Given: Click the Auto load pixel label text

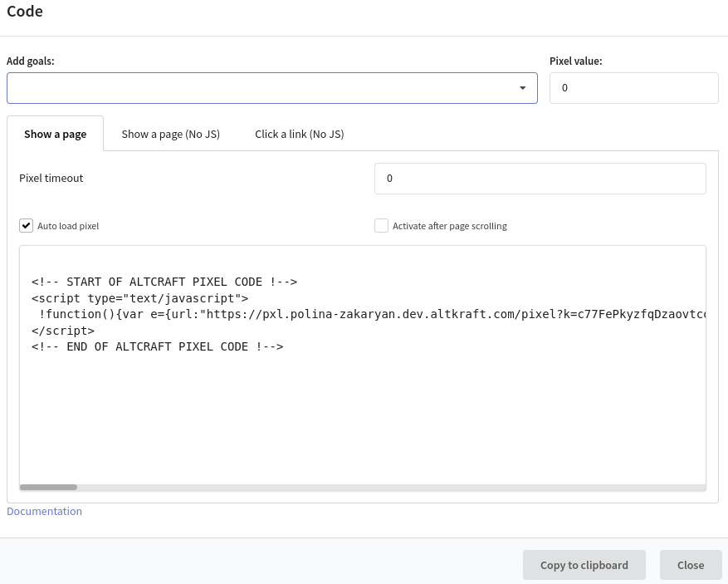Looking at the screenshot, I should click(x=68, y=226).
